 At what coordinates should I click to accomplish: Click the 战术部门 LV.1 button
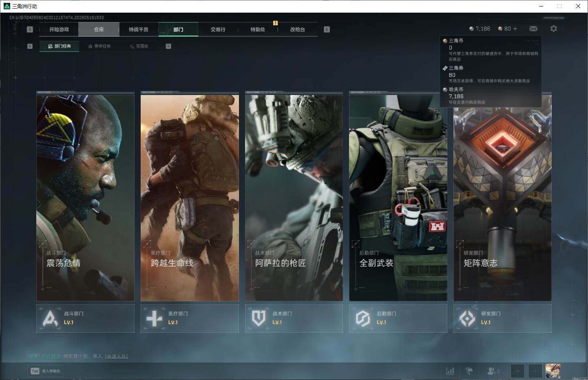tap(294, 318)
